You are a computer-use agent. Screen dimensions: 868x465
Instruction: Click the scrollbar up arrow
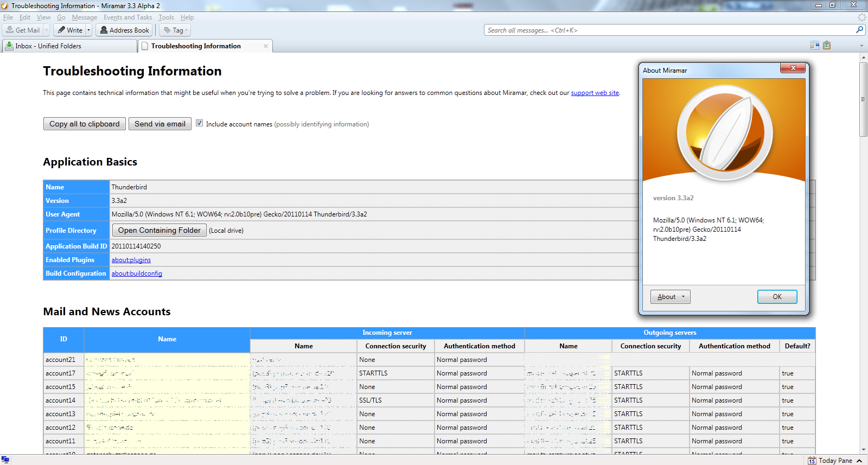tap(863, 58)
